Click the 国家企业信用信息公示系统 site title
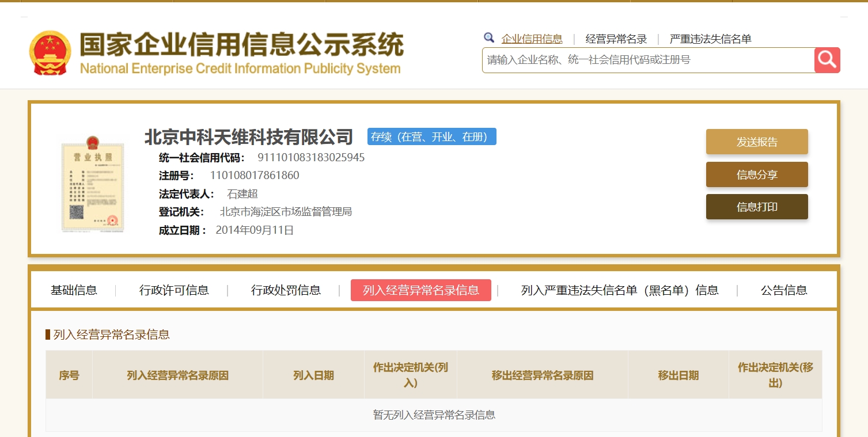Screen dimensions: 868x437 click(242, 45)
